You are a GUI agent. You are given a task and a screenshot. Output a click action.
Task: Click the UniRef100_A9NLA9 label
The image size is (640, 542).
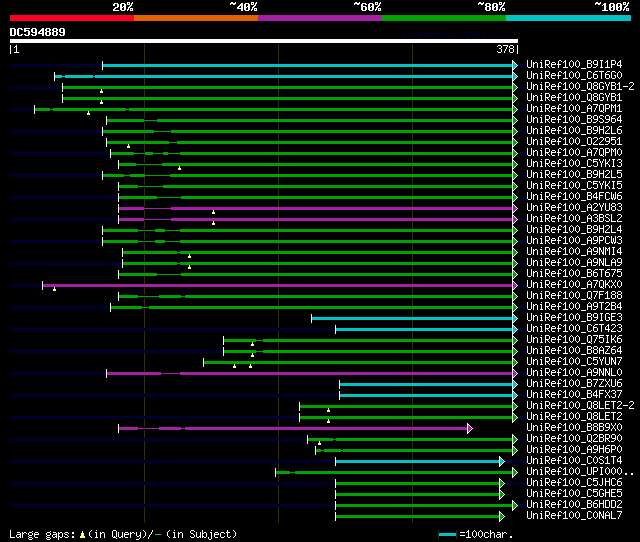click(x=574, y=263)
